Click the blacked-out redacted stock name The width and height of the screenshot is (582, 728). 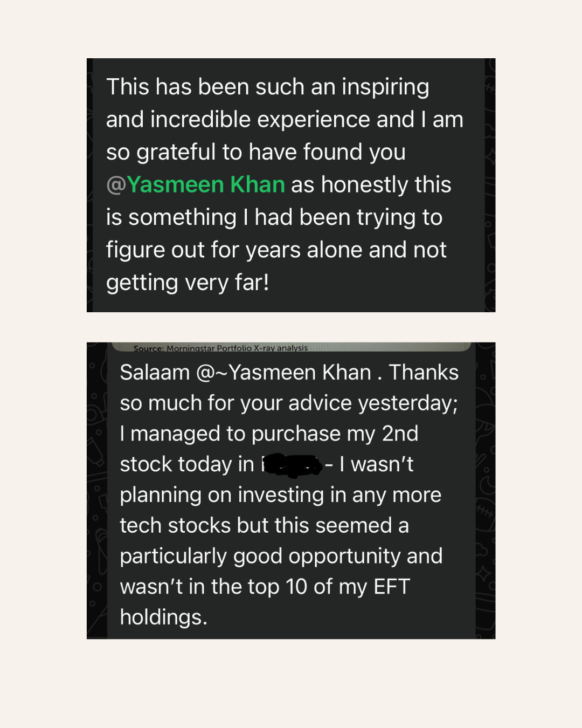(x=292, y=465)
